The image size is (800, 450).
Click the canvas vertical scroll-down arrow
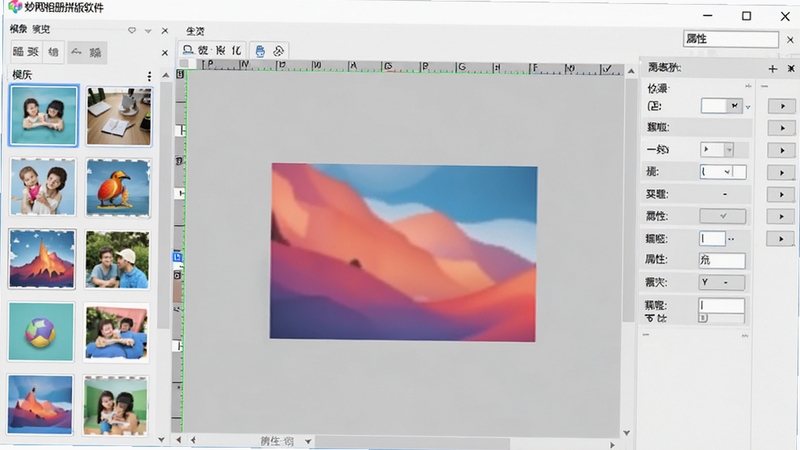point(627,433)
